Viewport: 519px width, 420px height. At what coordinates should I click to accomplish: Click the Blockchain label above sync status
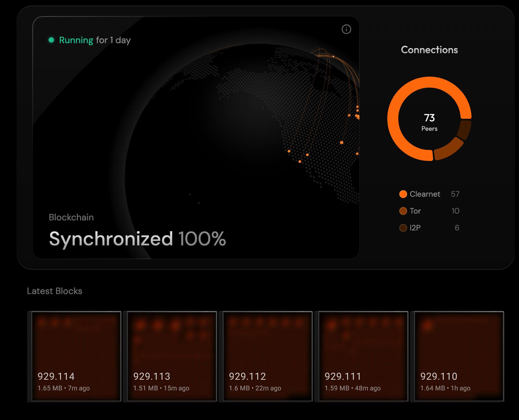[71, 217]
